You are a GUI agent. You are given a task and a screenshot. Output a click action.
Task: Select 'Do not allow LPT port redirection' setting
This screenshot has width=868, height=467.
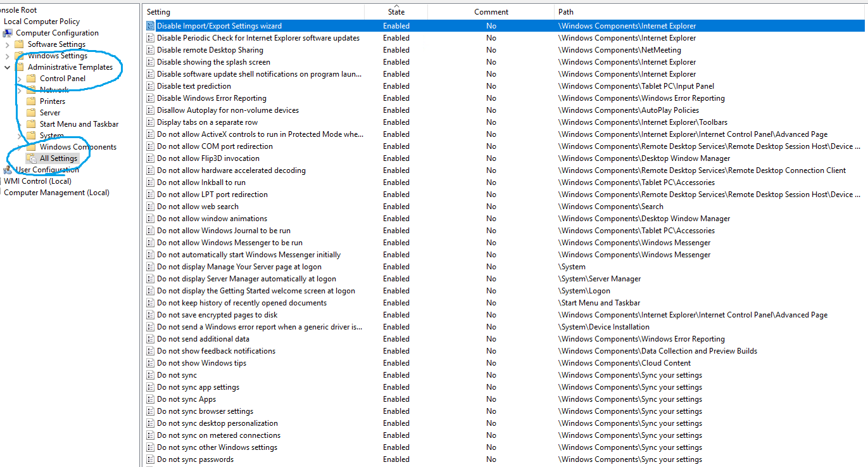pyautogui.click(x=212, y=195)
